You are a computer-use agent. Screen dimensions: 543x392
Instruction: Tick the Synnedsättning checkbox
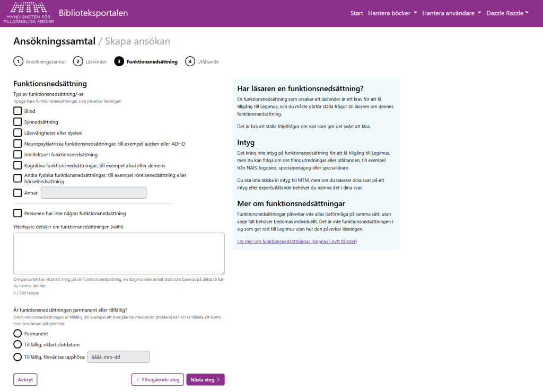17,122
